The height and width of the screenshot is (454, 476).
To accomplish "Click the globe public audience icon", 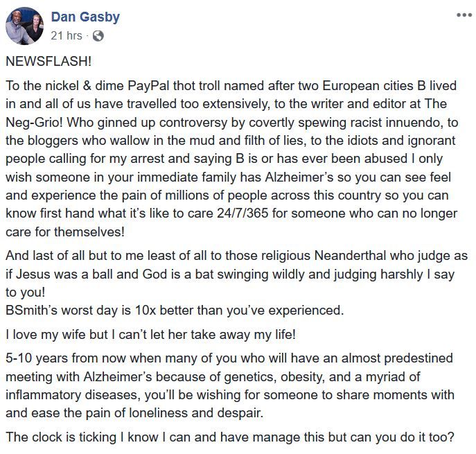I will tap(98, 36).
